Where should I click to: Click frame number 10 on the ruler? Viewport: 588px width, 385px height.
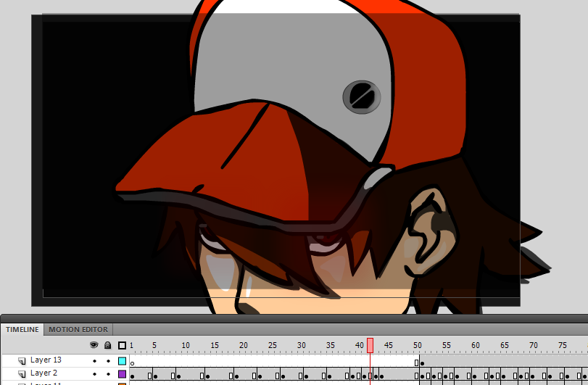coord(186,345)
